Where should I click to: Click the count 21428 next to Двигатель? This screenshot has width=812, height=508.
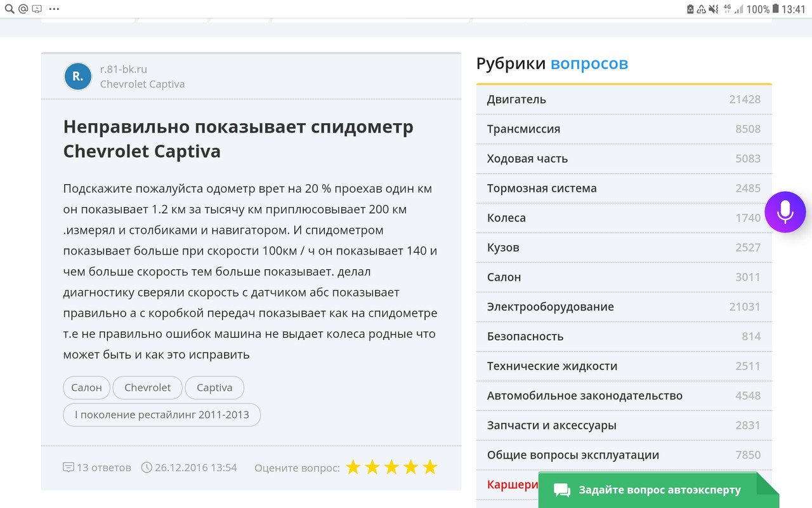point(745,100)
